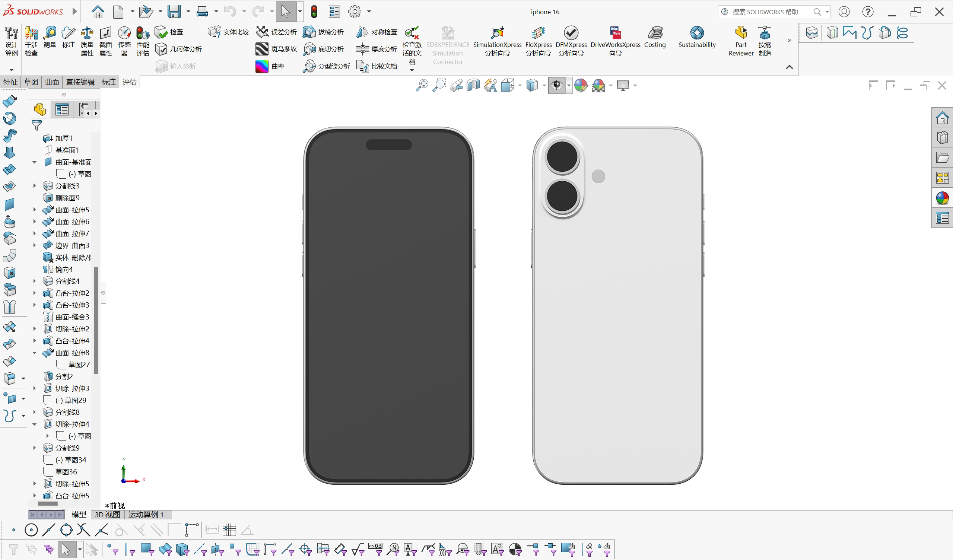Viewport: 953px width, 560px height.
Task: Open the 测量 measurement tool
Action: 50,41
